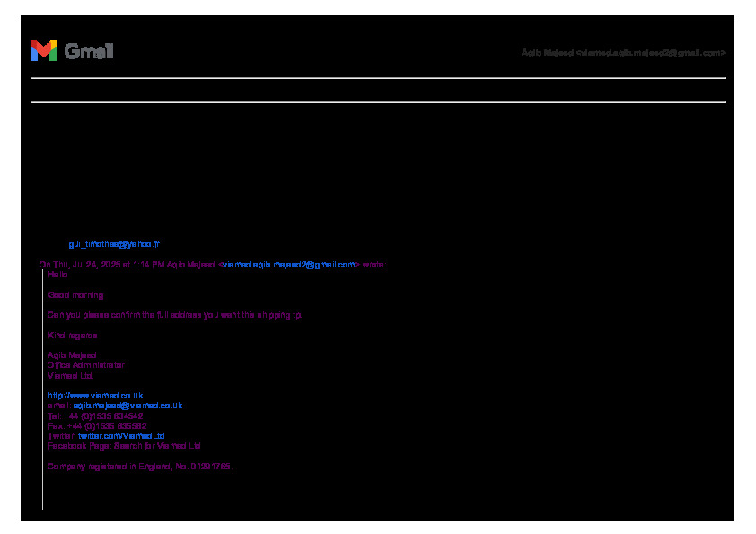Click "Viamed Ltd." in the signature

click(x=70, y=375)
